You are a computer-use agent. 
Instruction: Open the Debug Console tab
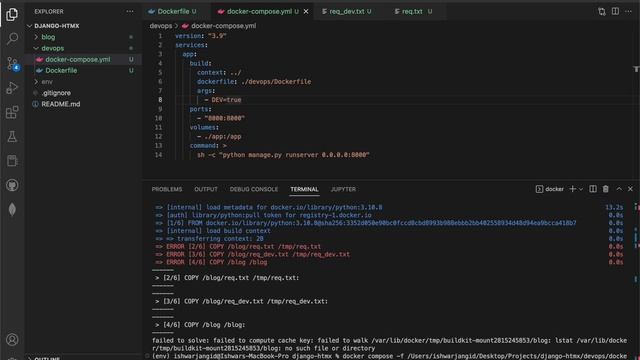(253, 189)
